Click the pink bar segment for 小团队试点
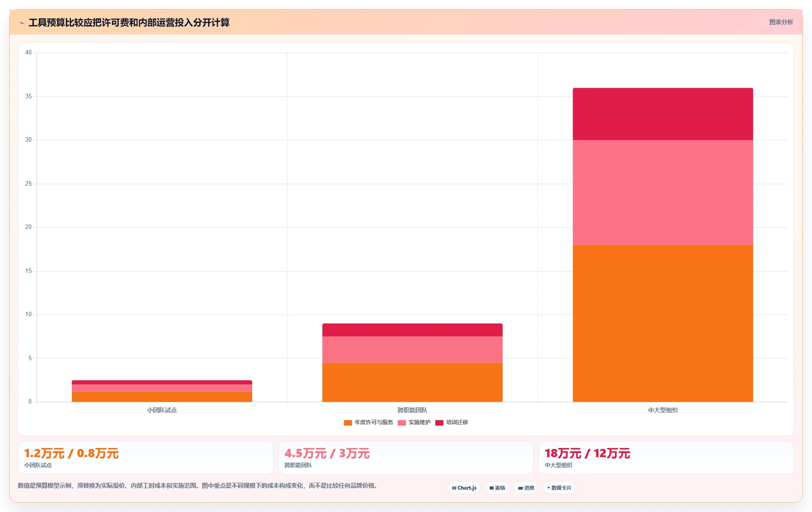 click(x=162, y=388)
